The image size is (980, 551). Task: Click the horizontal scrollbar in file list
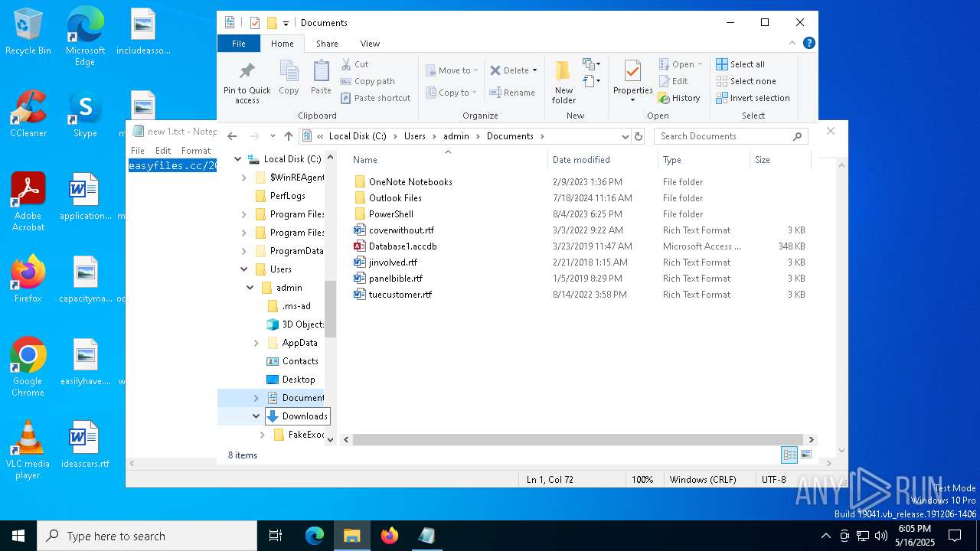click(x=577, y=440)
